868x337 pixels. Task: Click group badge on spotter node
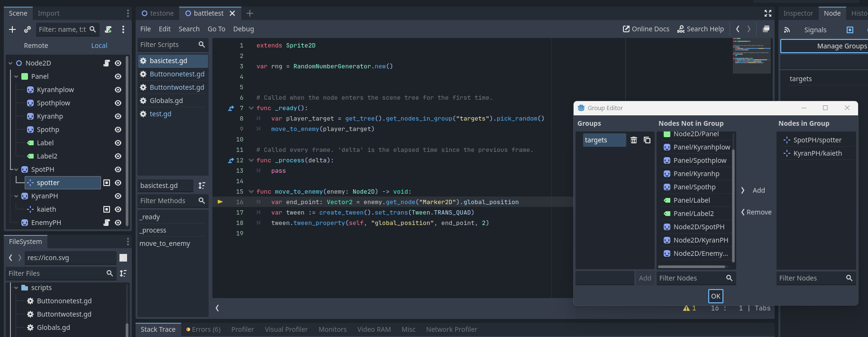point(107,183)
